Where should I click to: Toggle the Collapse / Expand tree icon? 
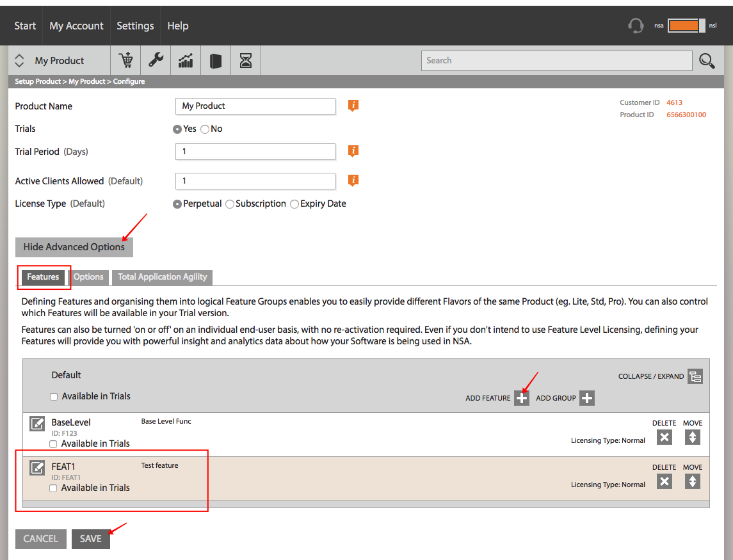695,376
